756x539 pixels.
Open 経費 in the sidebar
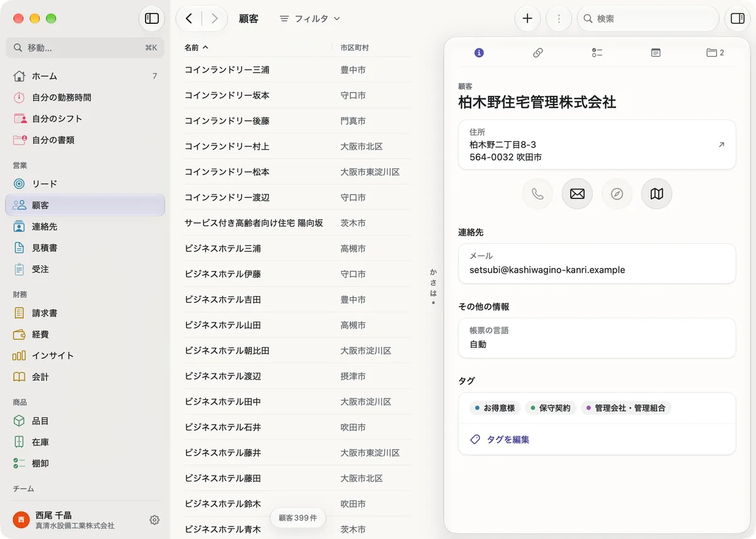coord(85,334)
